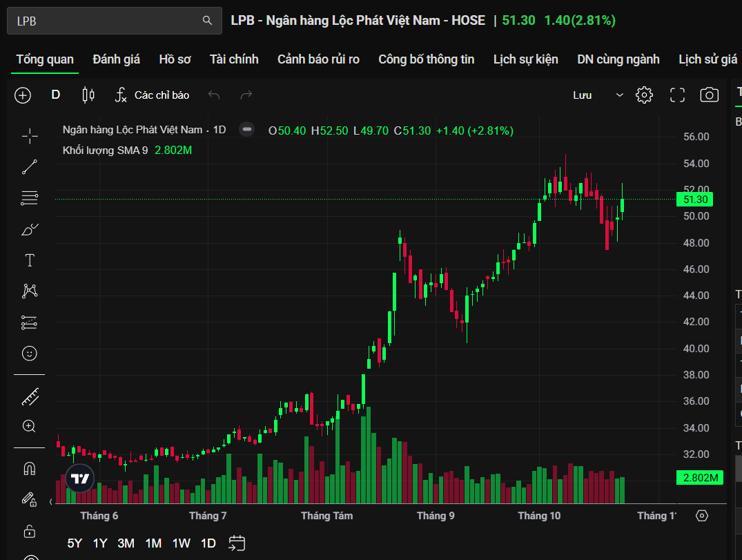Switch to the Tài chính tab

tap(234, 59)
